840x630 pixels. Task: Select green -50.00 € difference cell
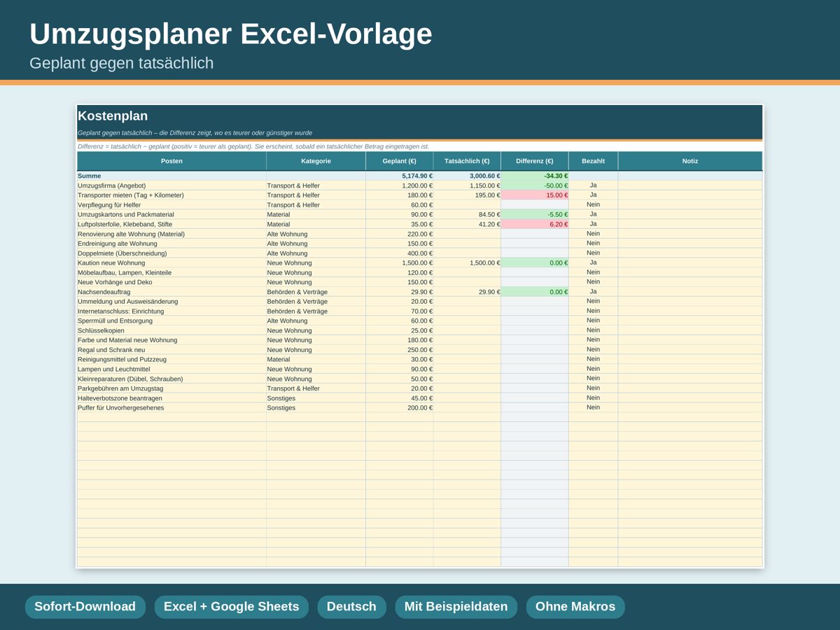[x=535, y=185]
